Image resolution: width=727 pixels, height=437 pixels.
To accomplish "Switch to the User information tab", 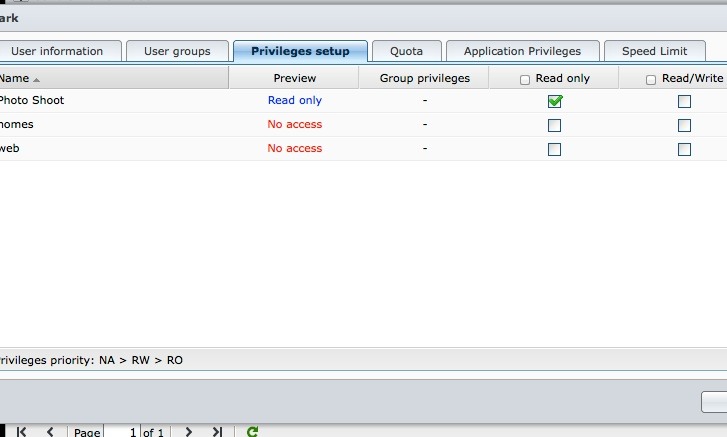I will click(57, 51).
